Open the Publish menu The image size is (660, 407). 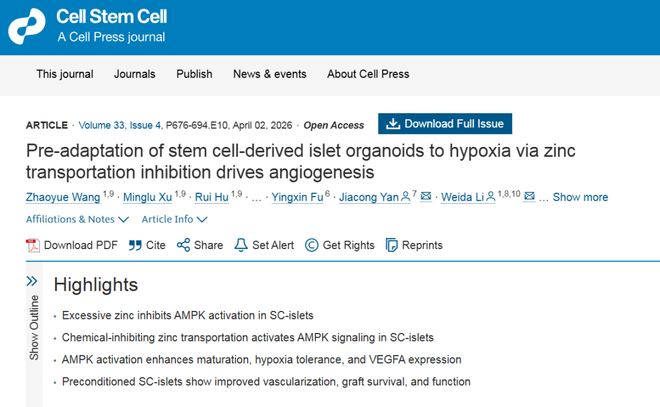pyautogui.click(x=194, y=74)
